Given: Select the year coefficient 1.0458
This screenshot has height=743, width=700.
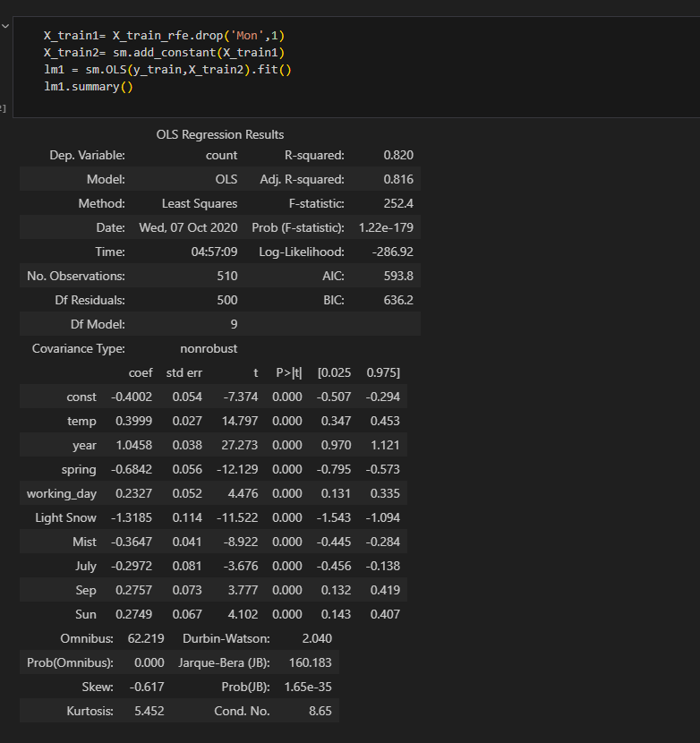Looking at the screenshot, I should [x=133, y=445].
